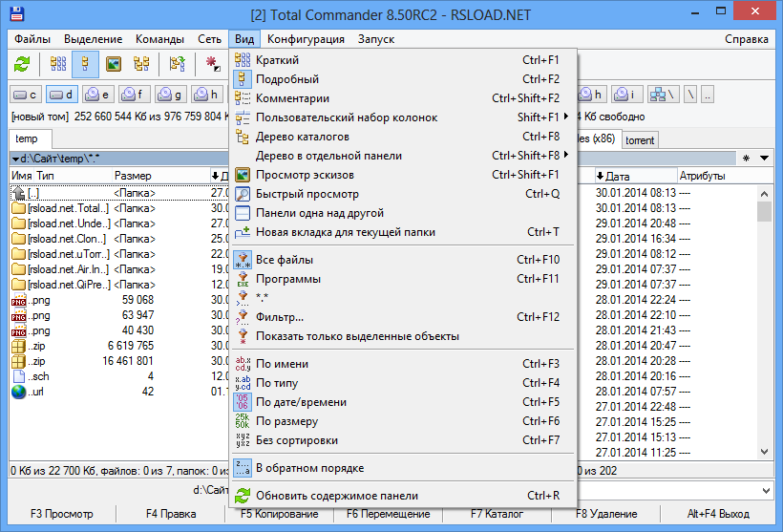Sort По имени menu option
The image size is (783, 532).
403,364
